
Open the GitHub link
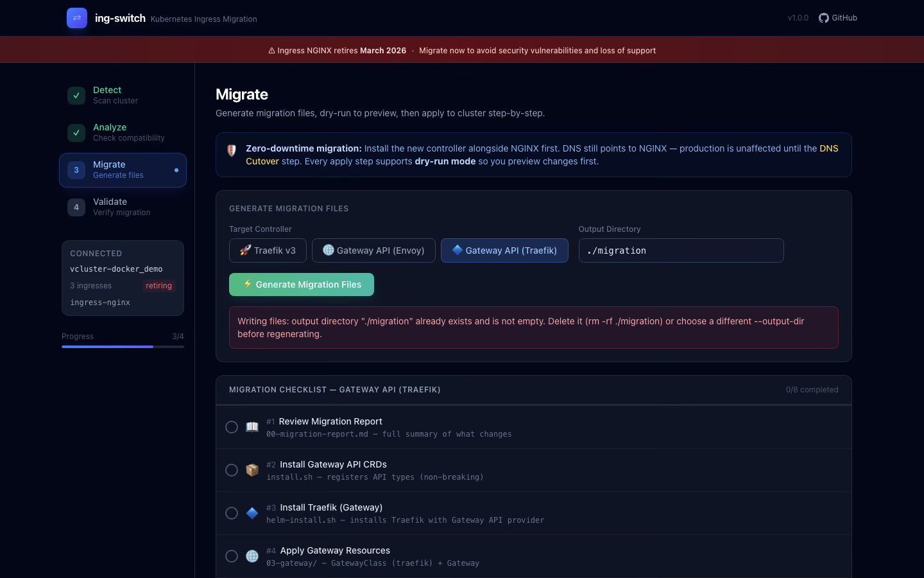tap(838, 18)
